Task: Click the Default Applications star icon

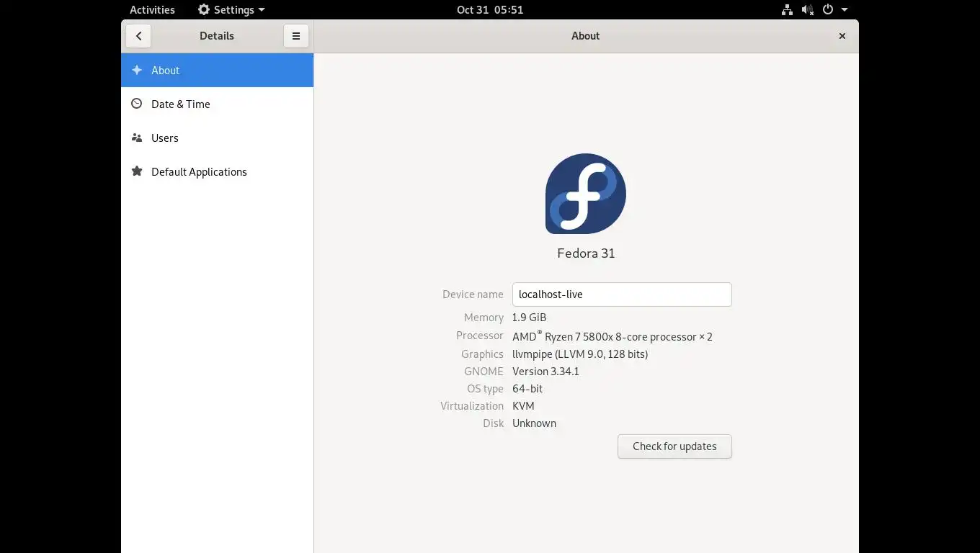Action: pyautogui.click(x=137, y=171)
